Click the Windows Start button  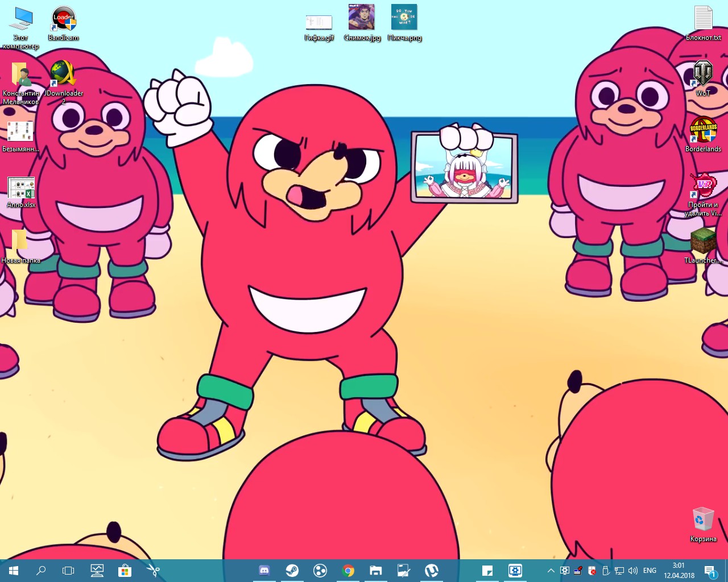(x=14, y=571)
